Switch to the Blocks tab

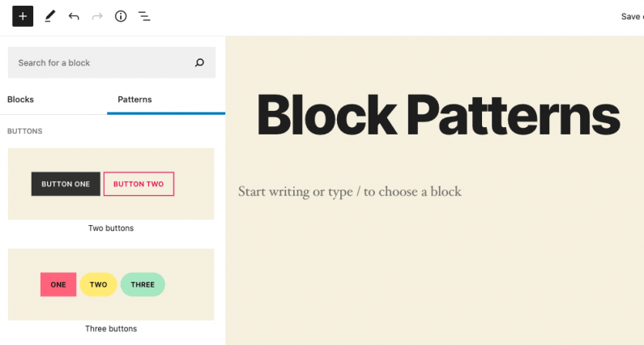coord(20,100)
